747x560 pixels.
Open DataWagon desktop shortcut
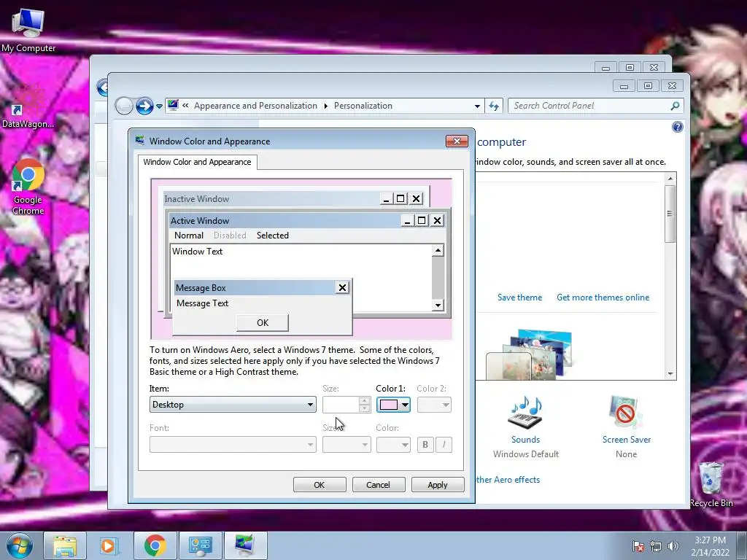(x=28, y=107)
